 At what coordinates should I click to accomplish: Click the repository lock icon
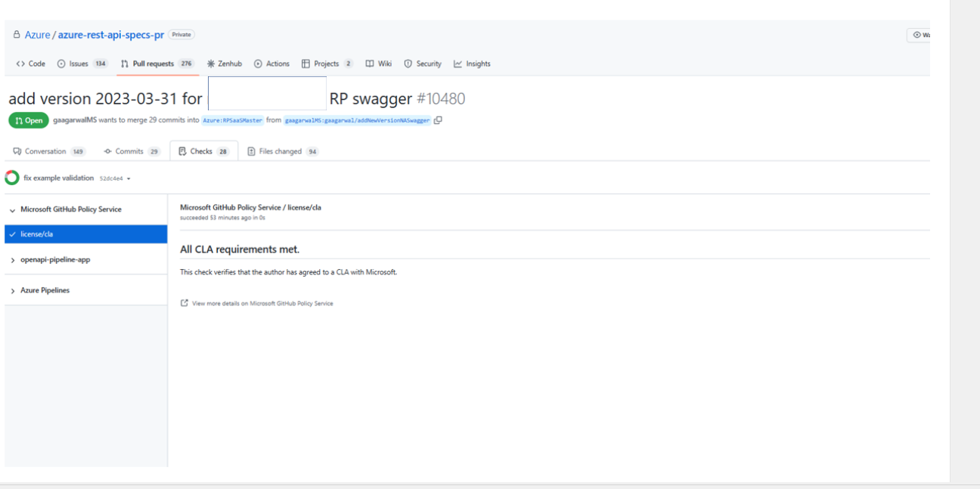coord(17,35)
